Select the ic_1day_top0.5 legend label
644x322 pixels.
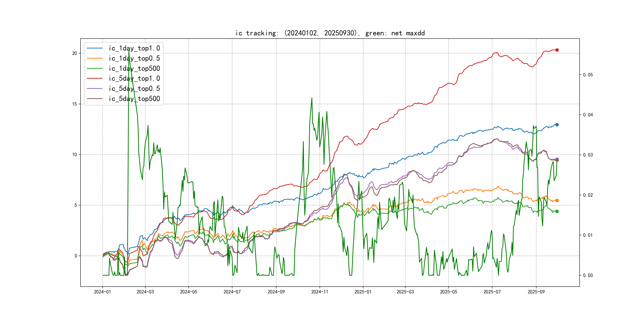[134, 58]
